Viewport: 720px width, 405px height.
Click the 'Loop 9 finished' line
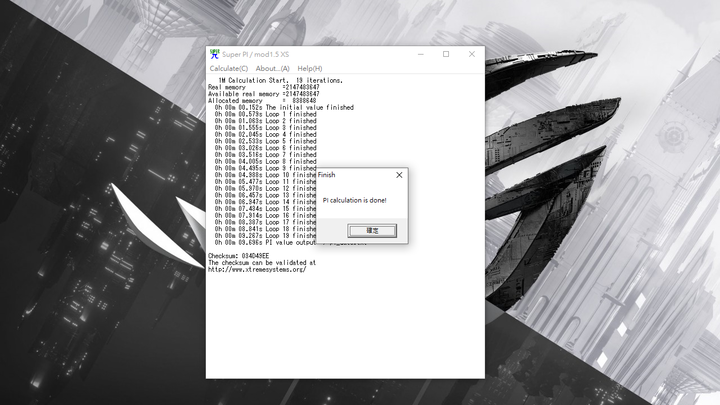click(x=265, y=168)
